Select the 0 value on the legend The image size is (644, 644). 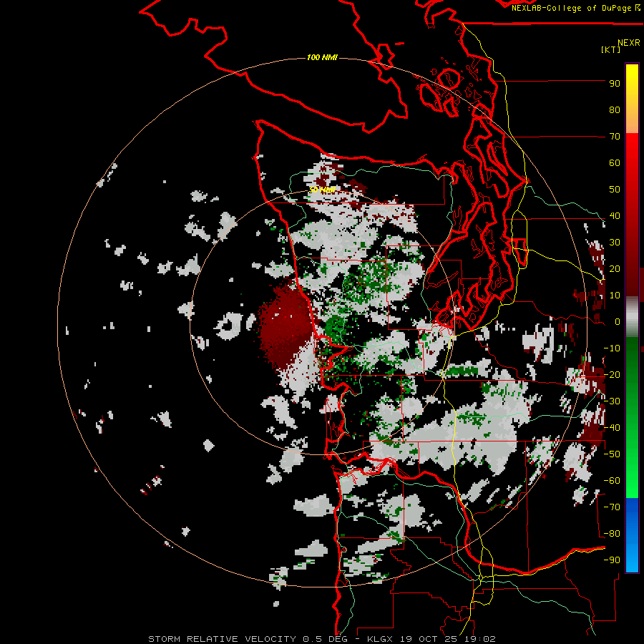tap(618, 322)
